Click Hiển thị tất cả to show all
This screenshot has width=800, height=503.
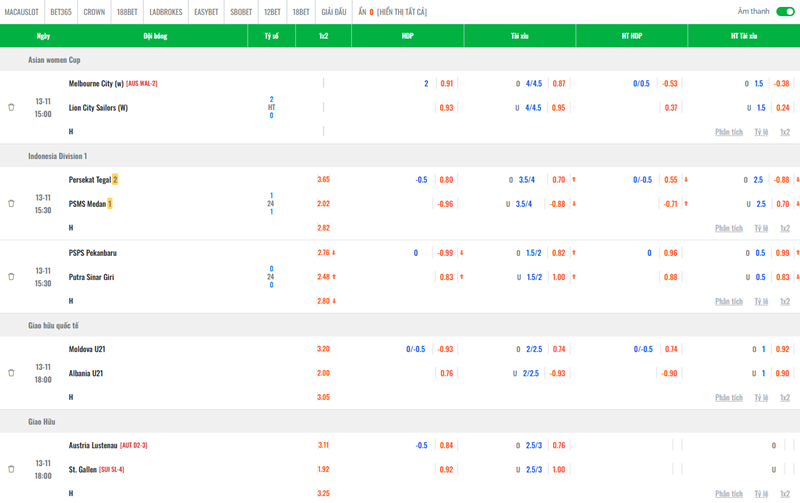[401, 12]
